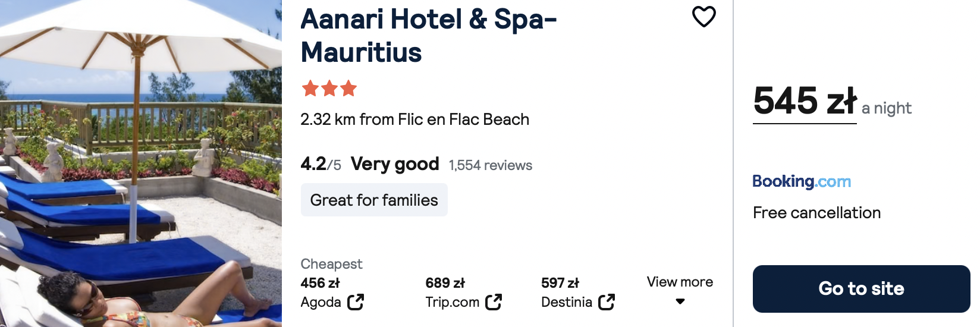Image resolution: width=980 pixels, height=327 pixels.
Task: Open the Aanari Hotel & Spa title
Action: click(429, 36)
